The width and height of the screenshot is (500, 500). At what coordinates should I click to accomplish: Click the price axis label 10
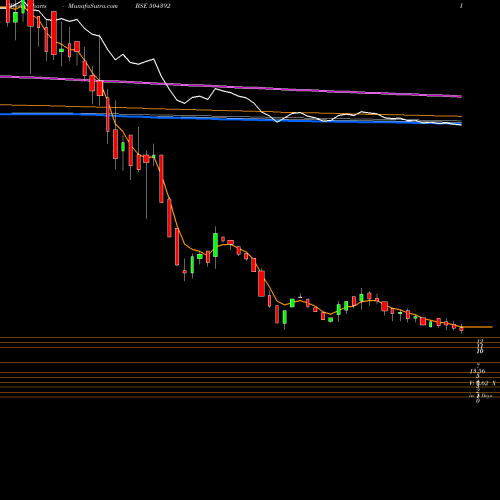click(x=480, y=351)
